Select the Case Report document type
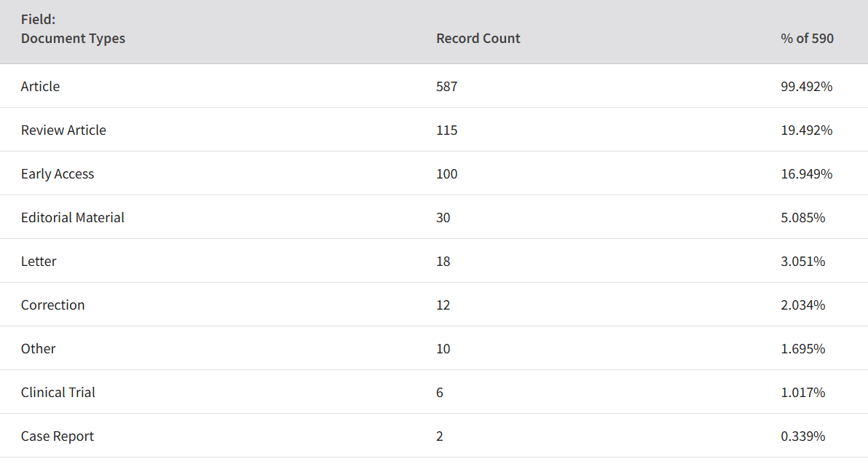The width and height of the screenshot is (868, 459). tap(58, 436)
